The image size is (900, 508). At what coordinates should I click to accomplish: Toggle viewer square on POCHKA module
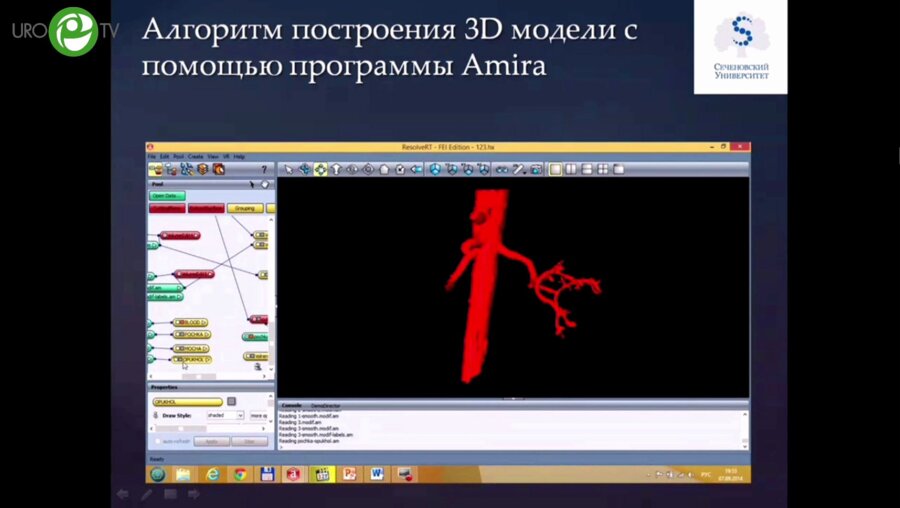180,334
